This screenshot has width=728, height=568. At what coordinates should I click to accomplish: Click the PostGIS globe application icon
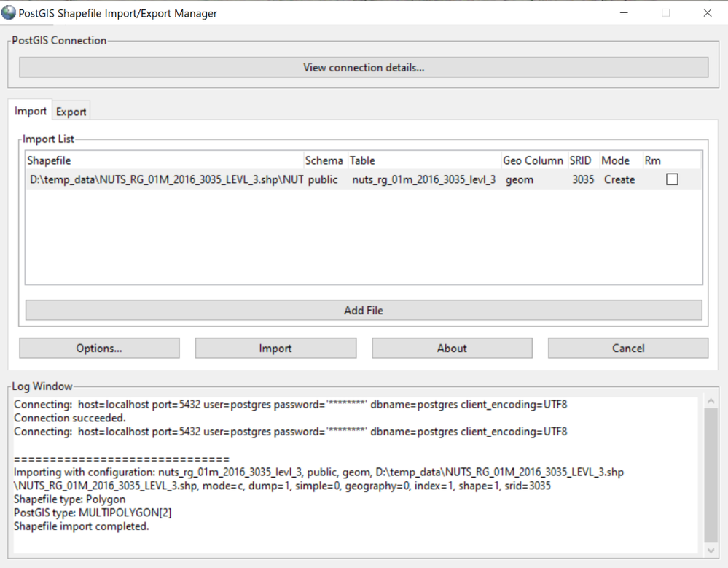[x=8, y=13]
